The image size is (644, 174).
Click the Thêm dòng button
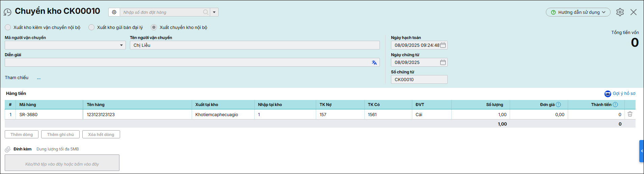22,135
